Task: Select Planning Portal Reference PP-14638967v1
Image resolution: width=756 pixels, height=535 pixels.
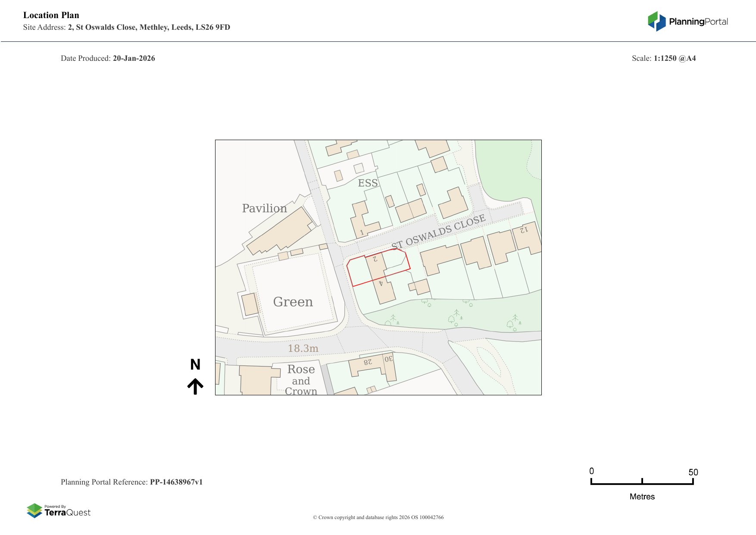Action: (x=131, y=482)
